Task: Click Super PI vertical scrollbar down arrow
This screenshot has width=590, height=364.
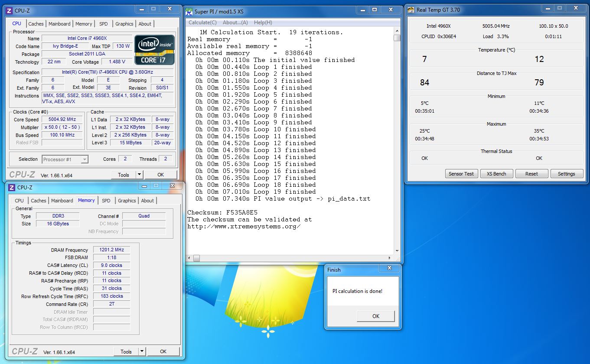Action: (x=397, y=251)
